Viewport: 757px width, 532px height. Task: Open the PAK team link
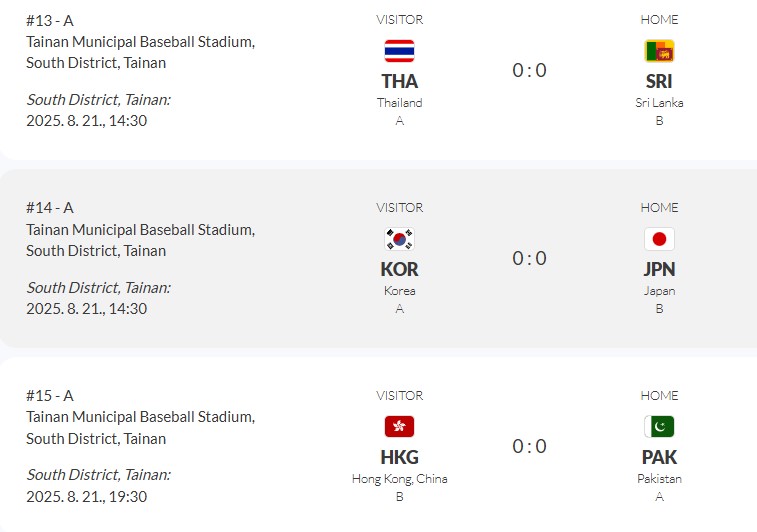click(x=659, y=457)
